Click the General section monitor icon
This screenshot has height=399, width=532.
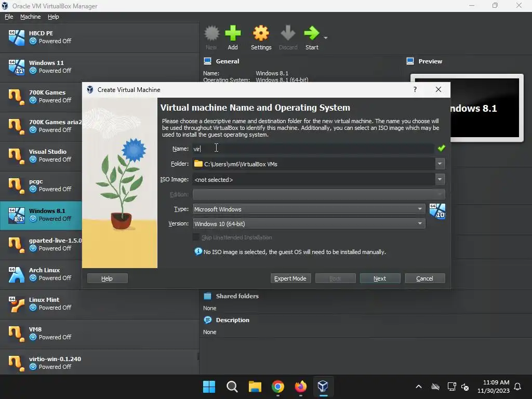click(207, 61)
